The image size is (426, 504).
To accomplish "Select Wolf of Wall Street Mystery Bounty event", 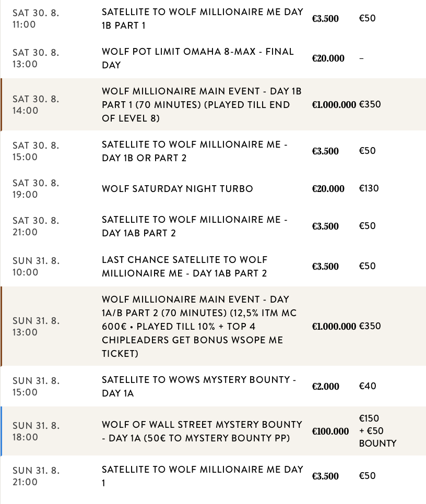I will tap(202, 431).
